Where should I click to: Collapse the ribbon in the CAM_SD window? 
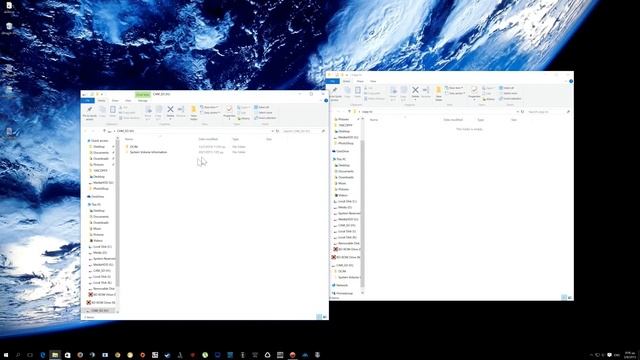pos(321,100)
